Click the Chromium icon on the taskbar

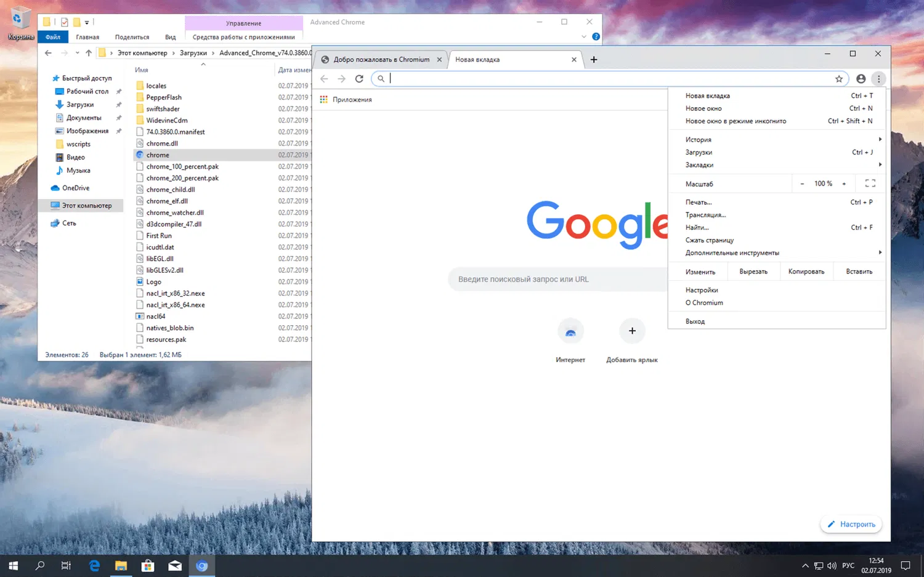(x=202, y=565)
